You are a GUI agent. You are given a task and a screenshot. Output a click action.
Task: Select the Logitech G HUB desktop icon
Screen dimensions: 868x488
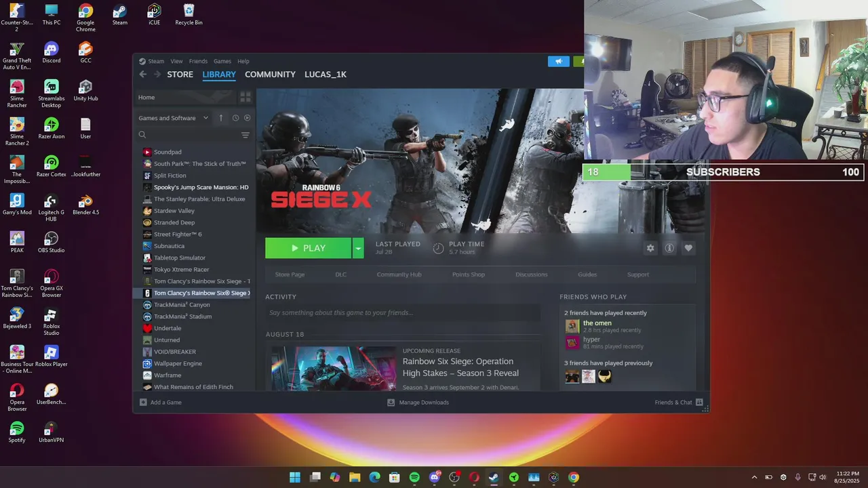(x=51, y=208)
